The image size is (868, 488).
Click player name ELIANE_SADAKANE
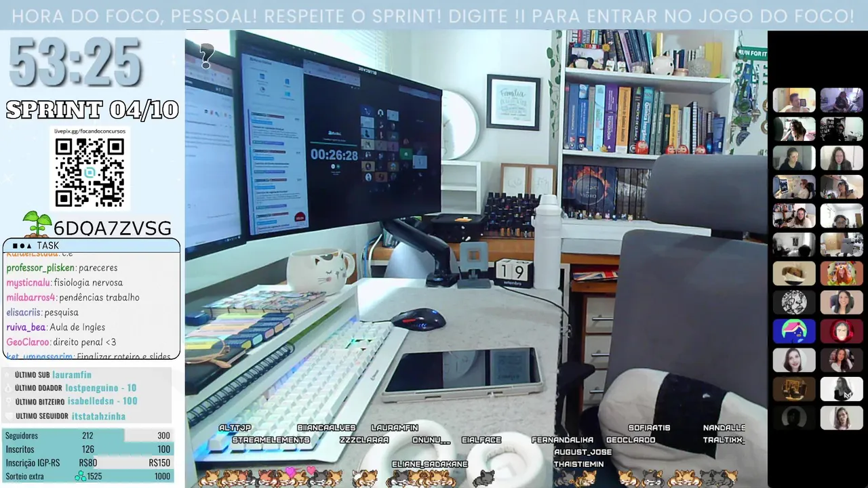click(x=430, y=464)
